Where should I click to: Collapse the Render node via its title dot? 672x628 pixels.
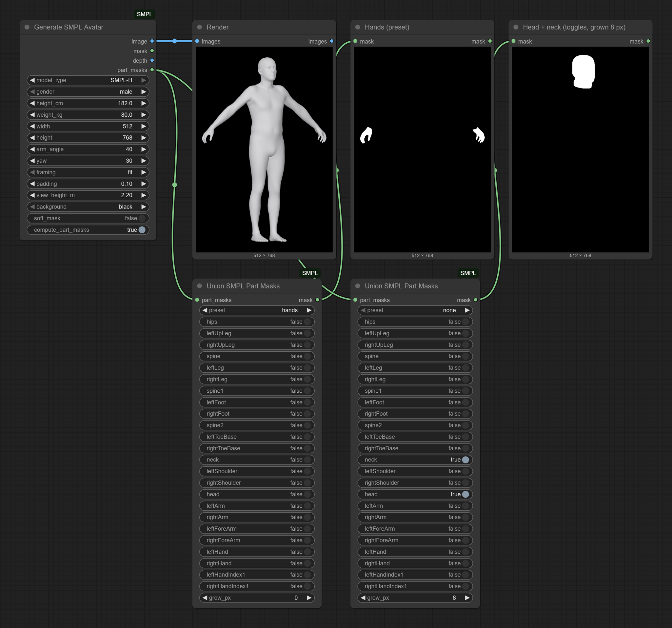[x=199, y=27]
